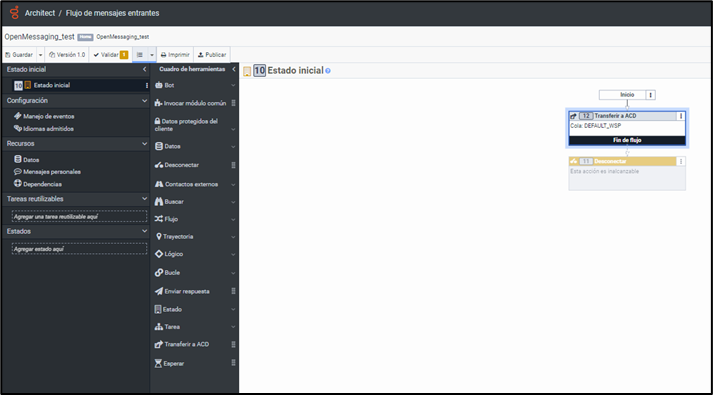The image size is (713, 395).
Task: Select the Desconectar unreachable action node
Action: tap(627, 173)
